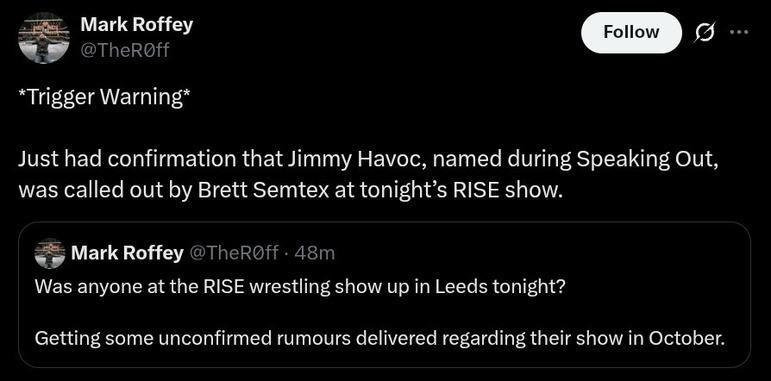Screen dimensions: 771x381
Task: Click Mark Roffey name inside quoted post
Action: point(127,253)
